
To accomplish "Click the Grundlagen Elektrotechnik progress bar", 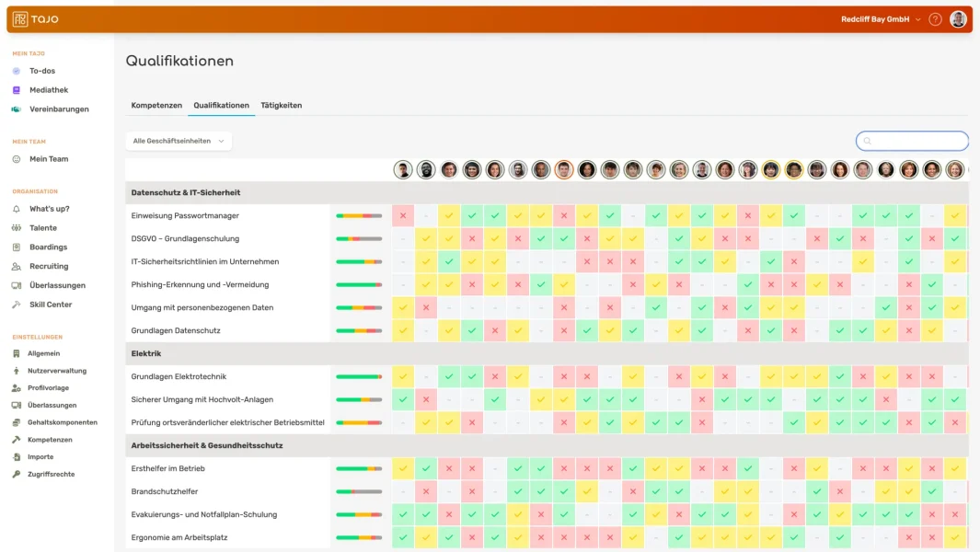I will [x=359, y=377].
